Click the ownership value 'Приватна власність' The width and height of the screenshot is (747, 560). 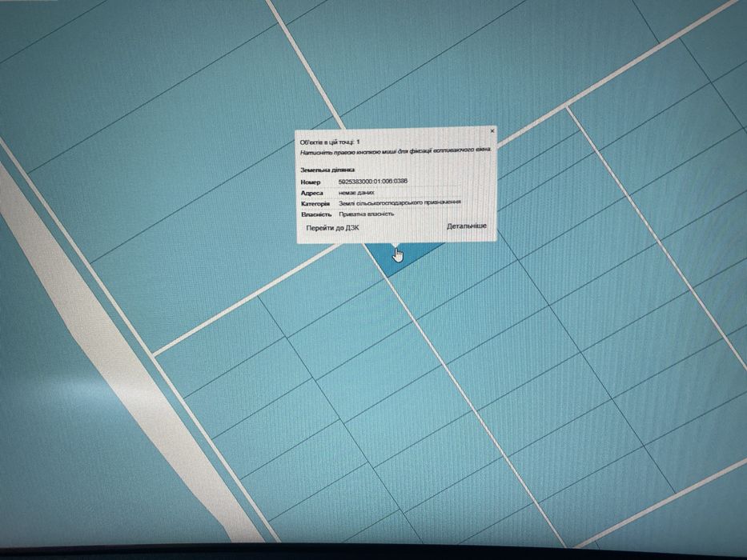point(366,214)
